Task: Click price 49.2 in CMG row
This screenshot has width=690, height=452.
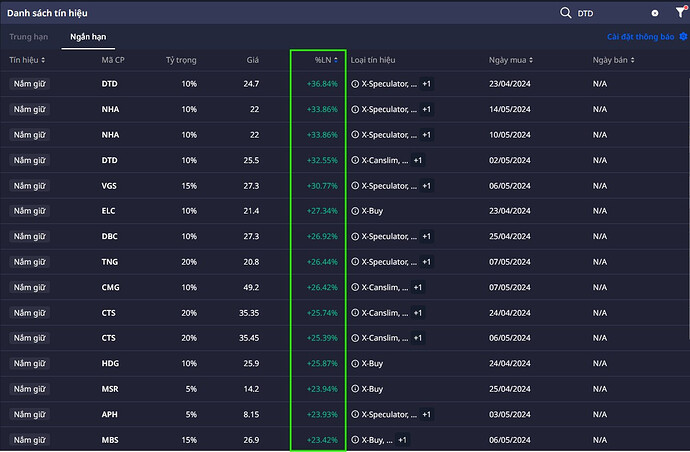Action: (x=251, y=287)
